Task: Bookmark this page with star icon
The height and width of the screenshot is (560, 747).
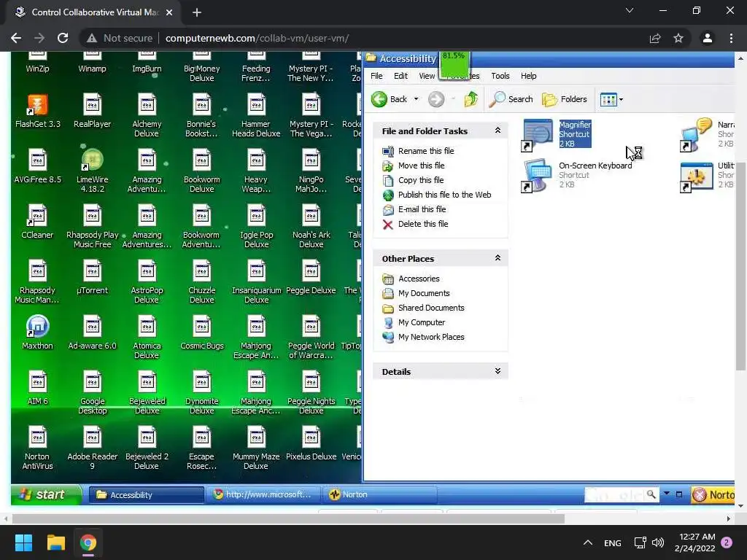Action: click(678, 38)
